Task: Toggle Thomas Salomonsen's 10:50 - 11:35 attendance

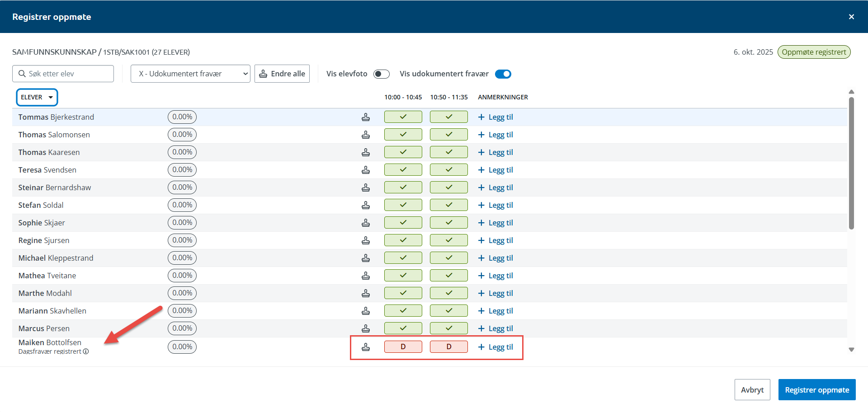Action: coord(449,135)
